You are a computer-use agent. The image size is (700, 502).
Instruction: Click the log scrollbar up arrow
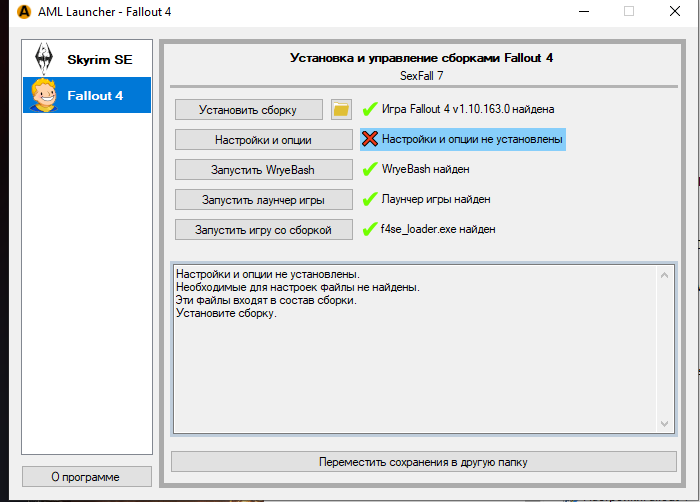tap(664, 273)
